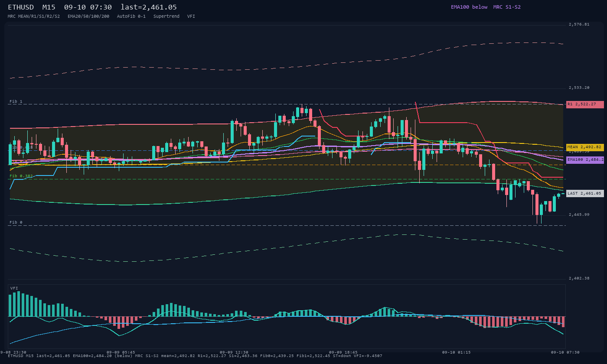The image size is (607, 364).
Task: Select the 'MRC S1-S2' zone label
Action: tap(507, 7)
